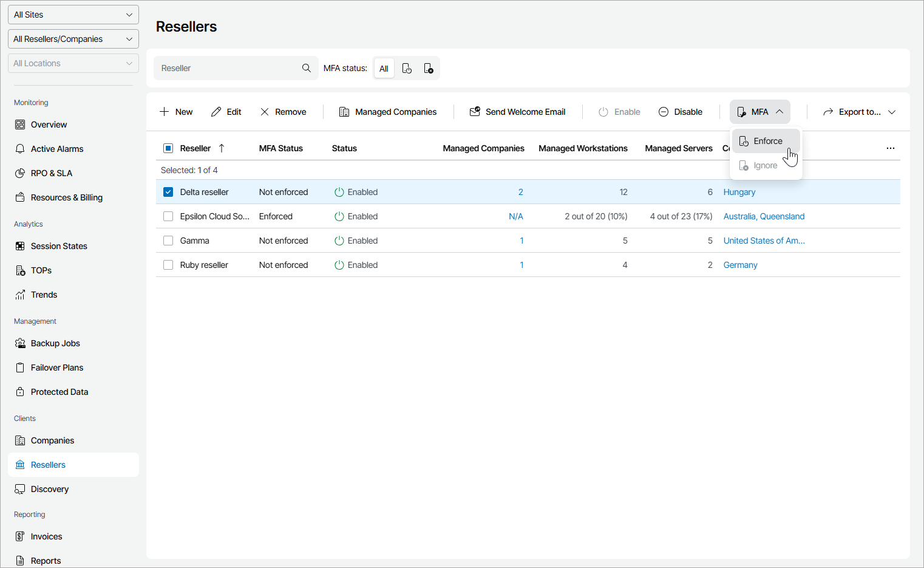Select the Gamma reseller checkbox

point(168,241)
